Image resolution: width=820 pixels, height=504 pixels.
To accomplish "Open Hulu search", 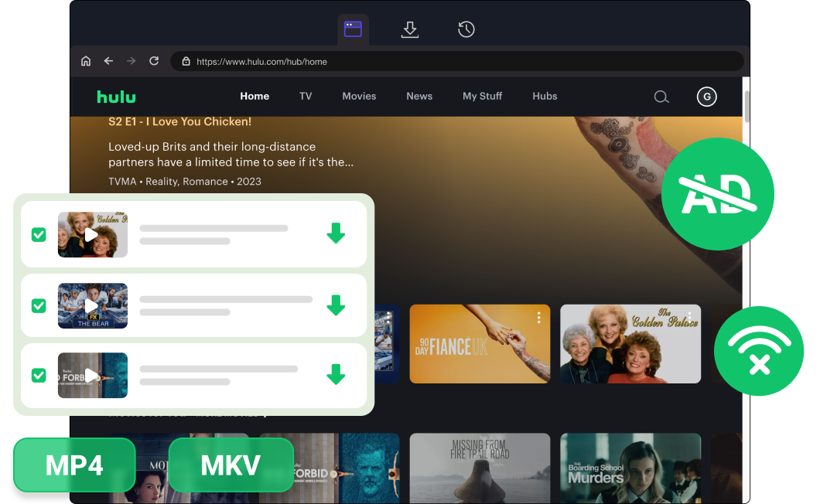I will coord(661,97).
